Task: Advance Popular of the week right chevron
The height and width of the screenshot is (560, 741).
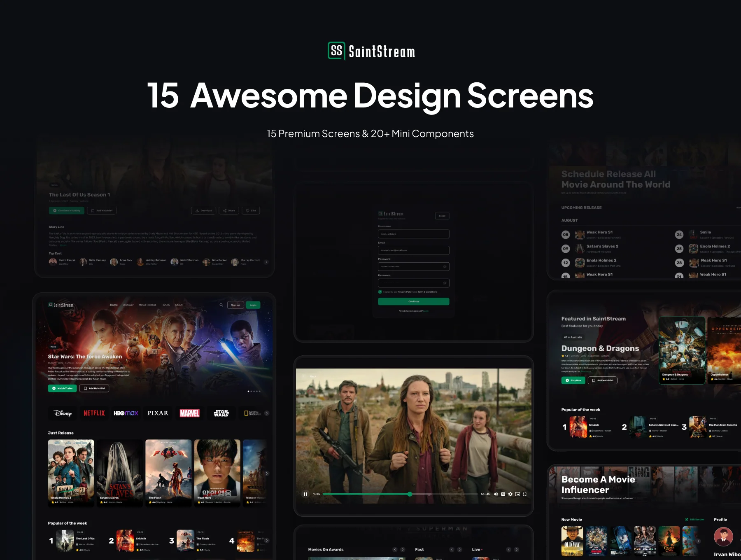Action: (267, 541)
